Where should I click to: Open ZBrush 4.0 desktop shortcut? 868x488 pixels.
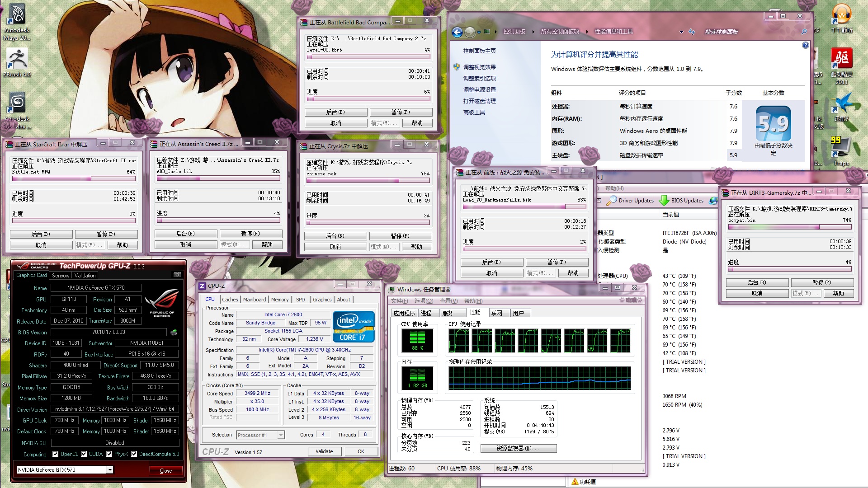(17, 62)
